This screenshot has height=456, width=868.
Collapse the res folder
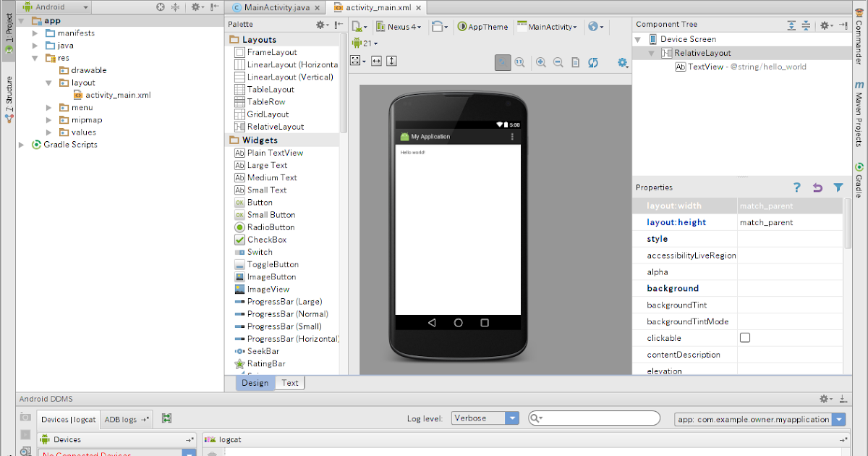click(x=35, y=58)
